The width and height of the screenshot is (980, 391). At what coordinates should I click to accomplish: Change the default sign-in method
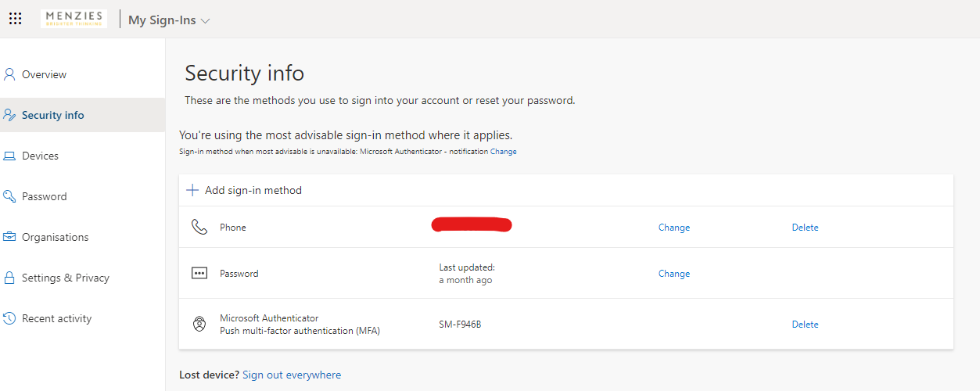tap(503, 152)
